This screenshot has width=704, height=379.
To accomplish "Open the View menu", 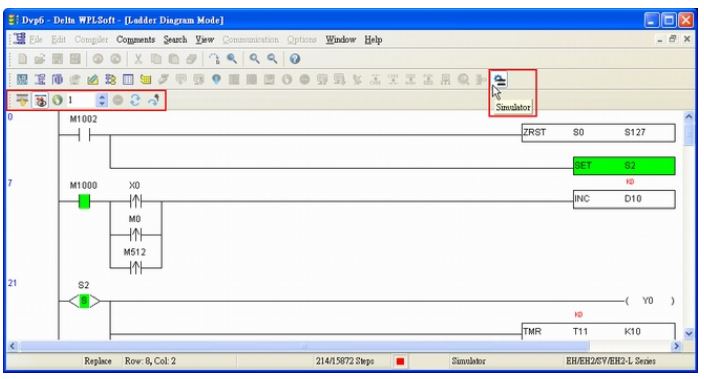I will coord(204,40).
